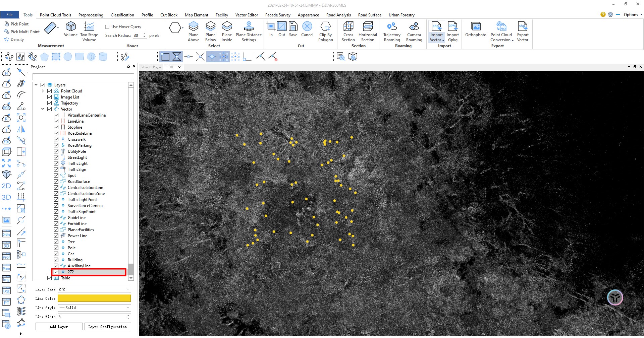Screen dimensions: 644x338
Task: Click the view cube navigation widget
Action: pos(615,297)
